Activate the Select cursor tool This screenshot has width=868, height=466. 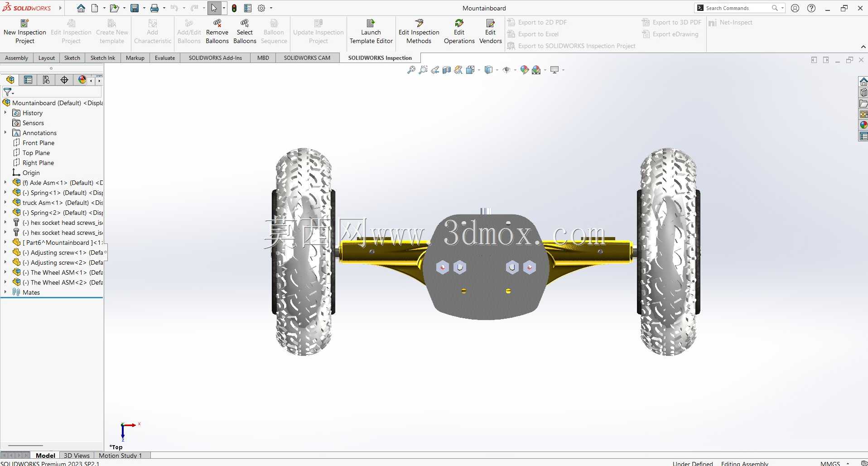pos(214,8)
